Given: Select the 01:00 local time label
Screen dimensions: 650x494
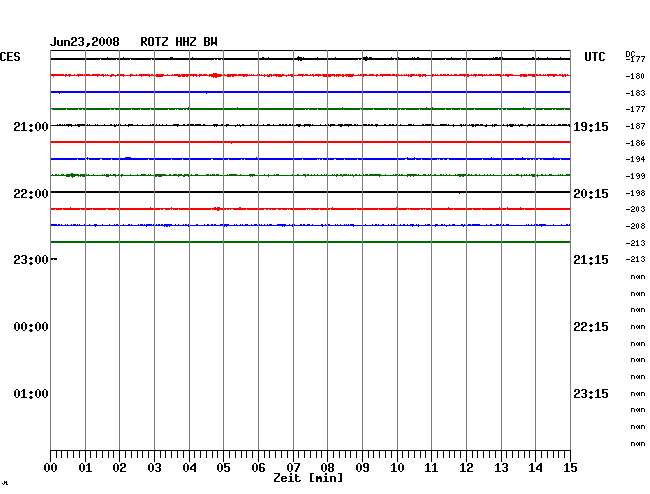Looking at the screenshot, I should click(31, 394).
